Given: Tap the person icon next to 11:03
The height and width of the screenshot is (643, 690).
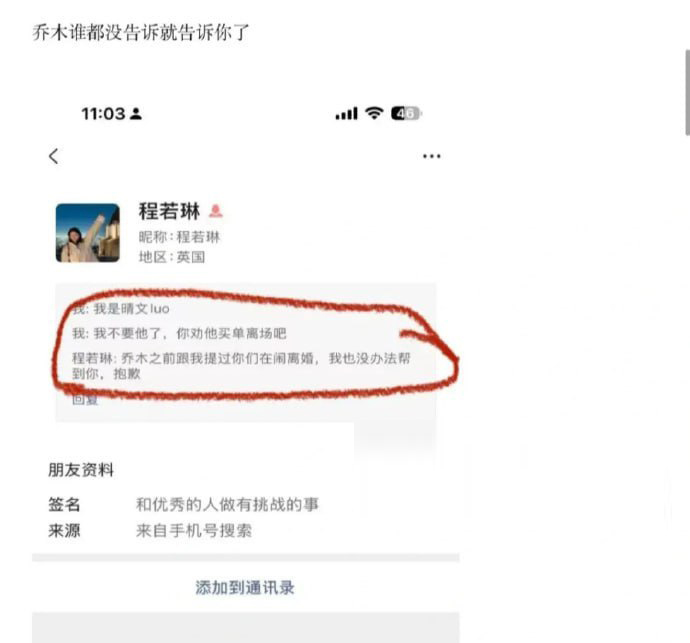Looking at the screenshot, I should (x=136, y=114).
